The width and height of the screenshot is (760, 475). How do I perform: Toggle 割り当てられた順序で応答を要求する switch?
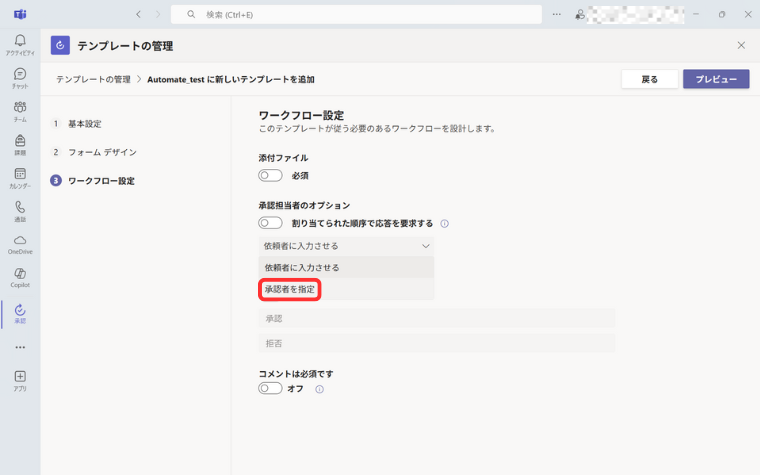(270, 223)
